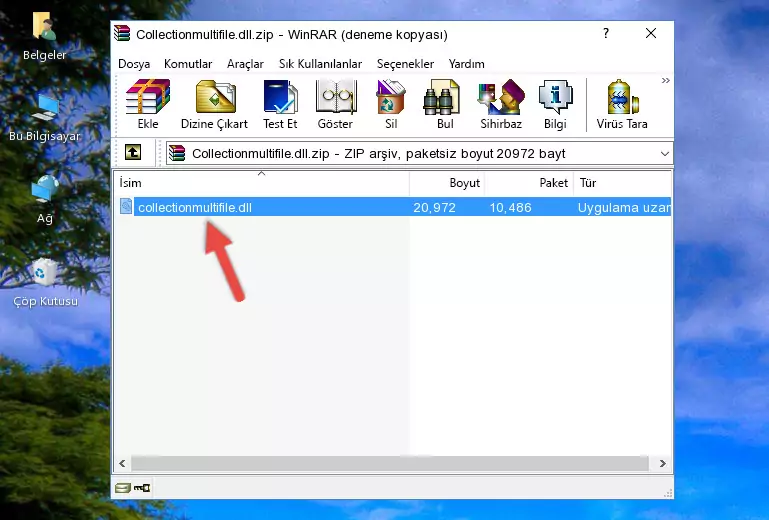Click the window resize grip corner
This screenshot has height=520, width=769.
tap(668, 493)
